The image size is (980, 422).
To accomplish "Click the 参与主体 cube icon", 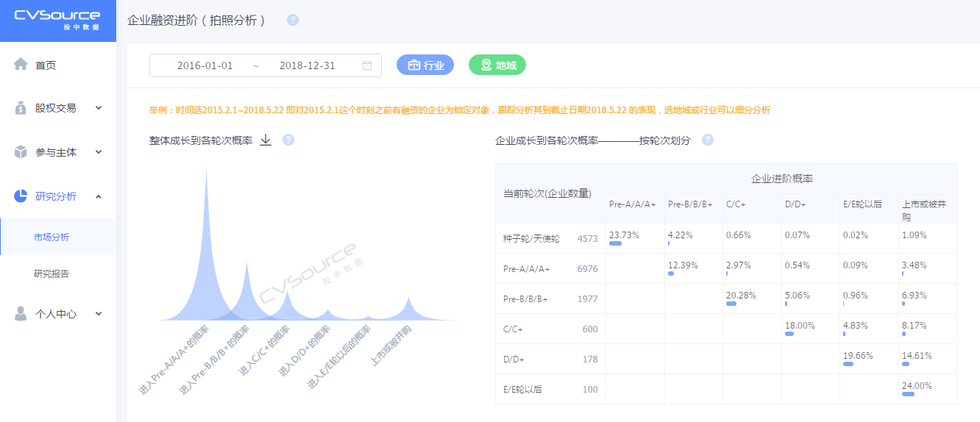I will click(x=21, y=152).
